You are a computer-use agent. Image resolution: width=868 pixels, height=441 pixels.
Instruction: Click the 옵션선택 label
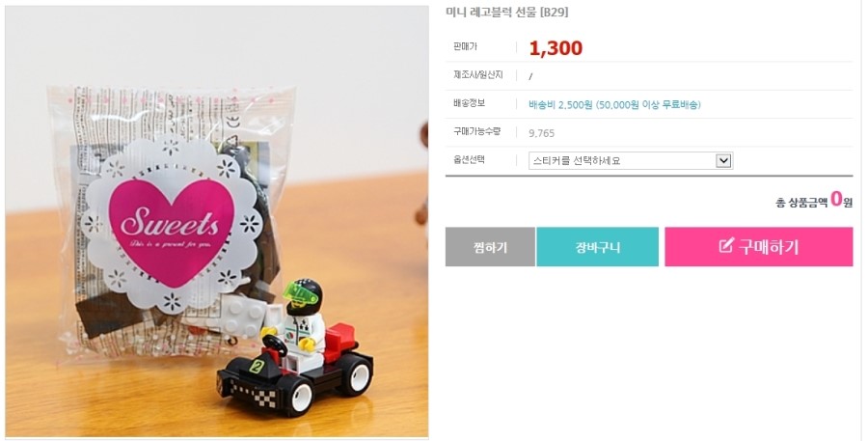coord(469,159)
